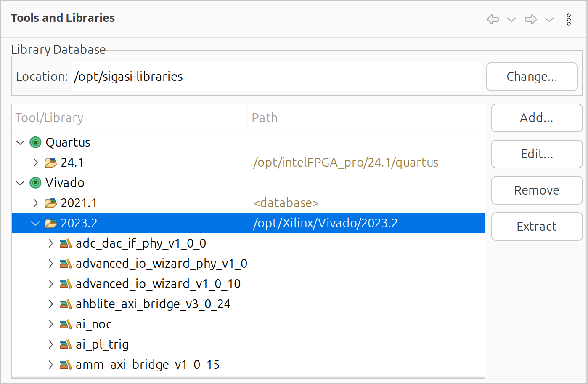This screenshot has width=588, height=384.
Task: Click the Edit... button
Action: pos(537,154)
